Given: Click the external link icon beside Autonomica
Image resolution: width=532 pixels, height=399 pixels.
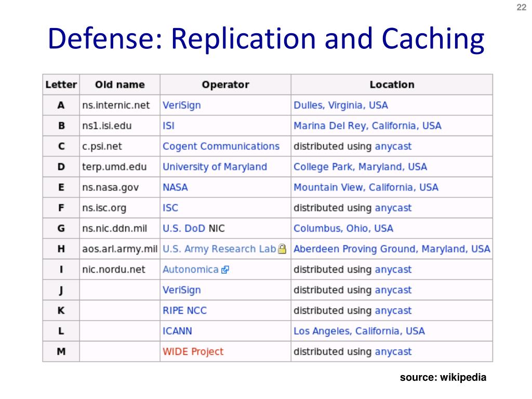Looking at the screenshot, I should (x=225, y=270).
